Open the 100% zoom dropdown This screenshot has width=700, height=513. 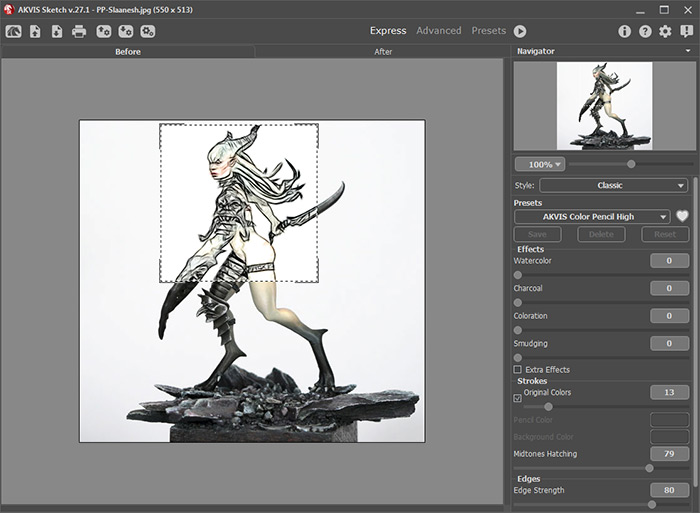coord(540,164)
